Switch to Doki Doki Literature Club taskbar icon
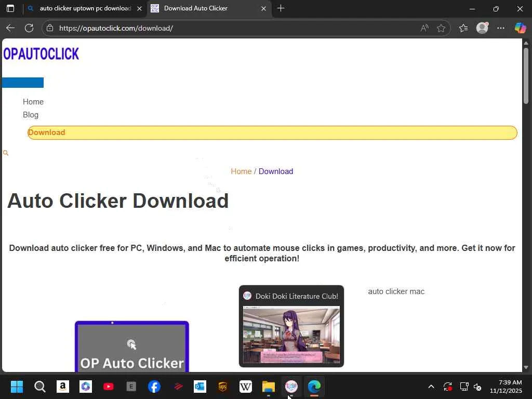This screenshot has height=399, width=532. click(291, 387)
